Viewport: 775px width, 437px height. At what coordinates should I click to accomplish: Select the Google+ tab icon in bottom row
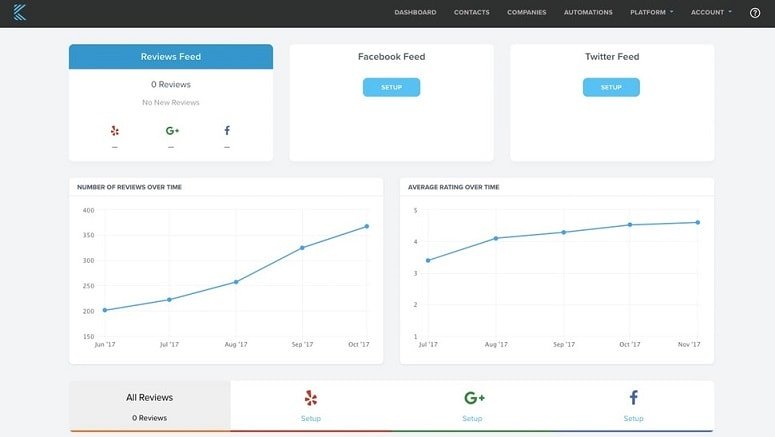(x=474, y=397)
